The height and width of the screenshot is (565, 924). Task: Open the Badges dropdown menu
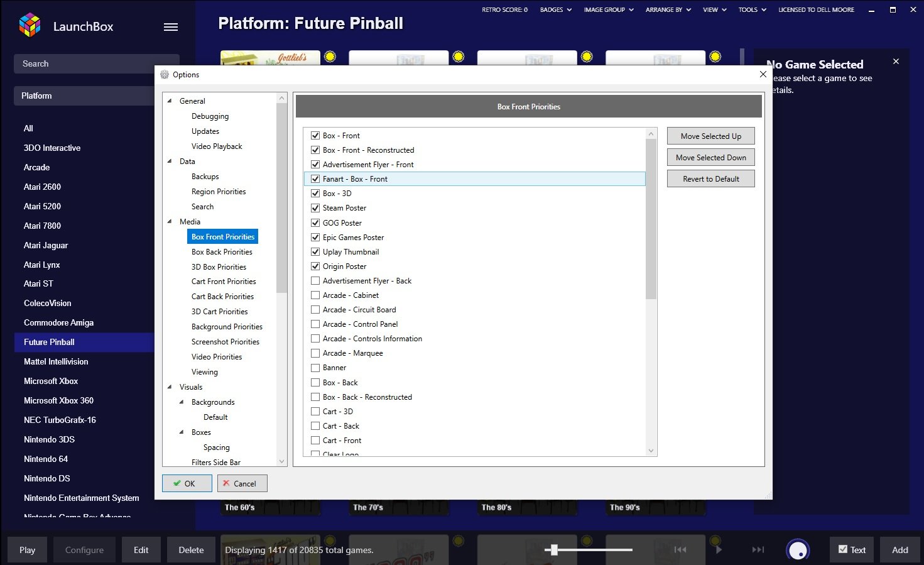click(x=556, y=9)
